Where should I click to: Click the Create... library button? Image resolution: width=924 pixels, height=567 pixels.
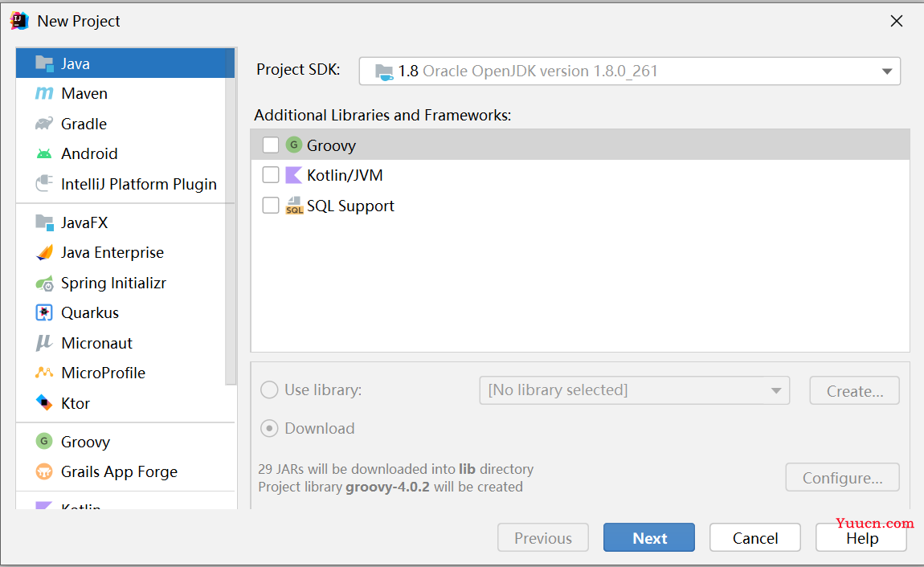click(x=854, y=390)
